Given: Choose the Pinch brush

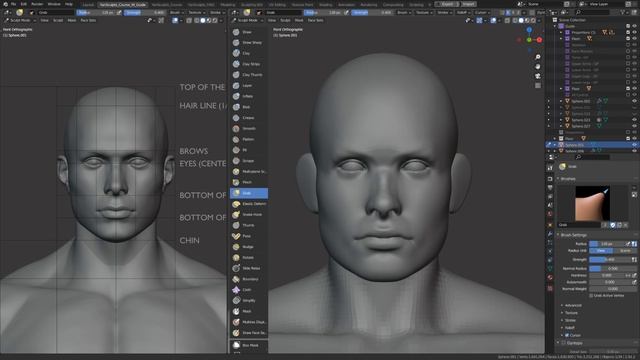Looking at the screenshot, I should tap(249, 182).
